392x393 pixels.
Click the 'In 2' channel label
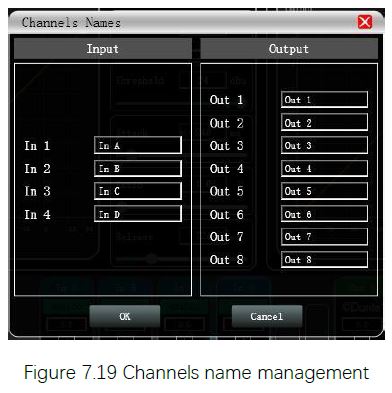37,169
